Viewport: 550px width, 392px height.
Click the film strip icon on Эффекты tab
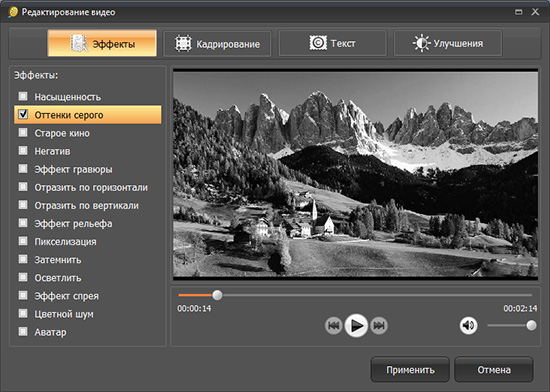tap(79, 43)
